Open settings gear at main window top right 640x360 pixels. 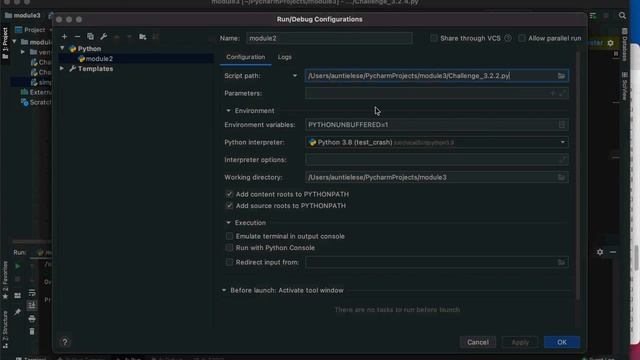tap(610, 43)
